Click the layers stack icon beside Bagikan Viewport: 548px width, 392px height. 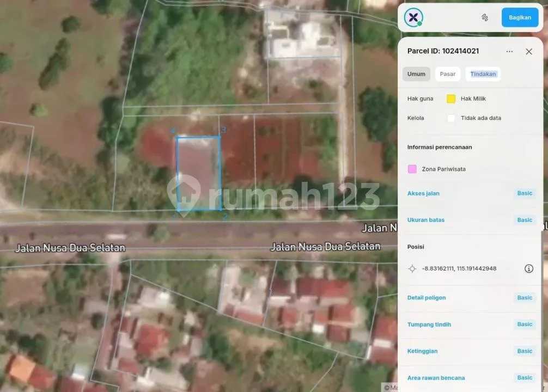tap(485, 17)
